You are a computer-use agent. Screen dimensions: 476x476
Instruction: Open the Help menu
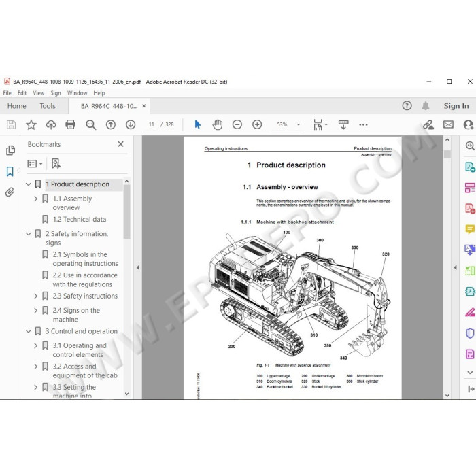(x=99, y=93)
